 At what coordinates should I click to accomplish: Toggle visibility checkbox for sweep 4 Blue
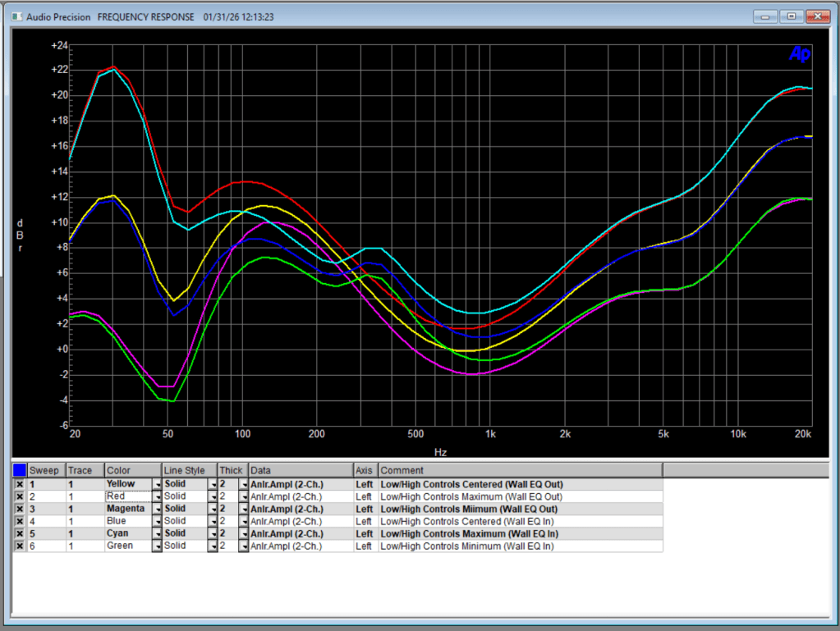(x=19, y=521)
